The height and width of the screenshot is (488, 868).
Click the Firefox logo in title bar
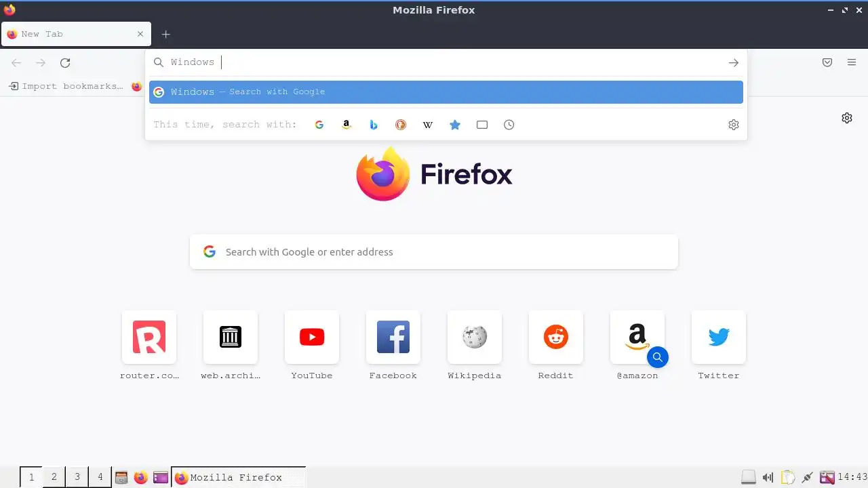(x=9, y=9)
